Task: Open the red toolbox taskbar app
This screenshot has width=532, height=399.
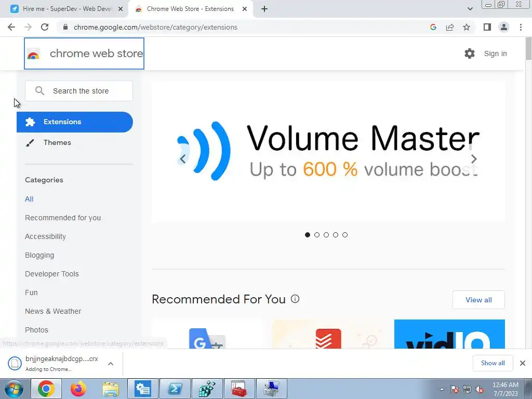Action: 239,389
